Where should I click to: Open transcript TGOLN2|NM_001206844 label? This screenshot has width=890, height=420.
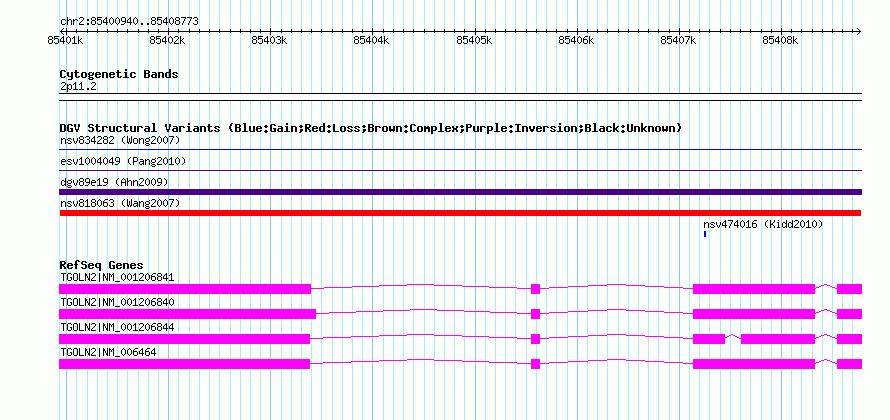tap(117, 327)
